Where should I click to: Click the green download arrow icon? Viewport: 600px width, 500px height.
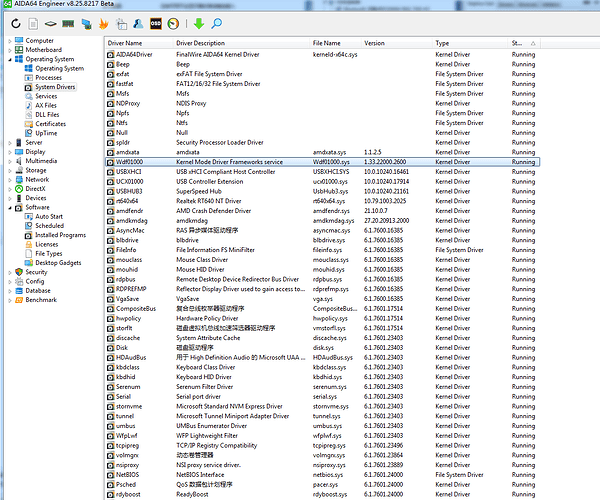point(199,24)
